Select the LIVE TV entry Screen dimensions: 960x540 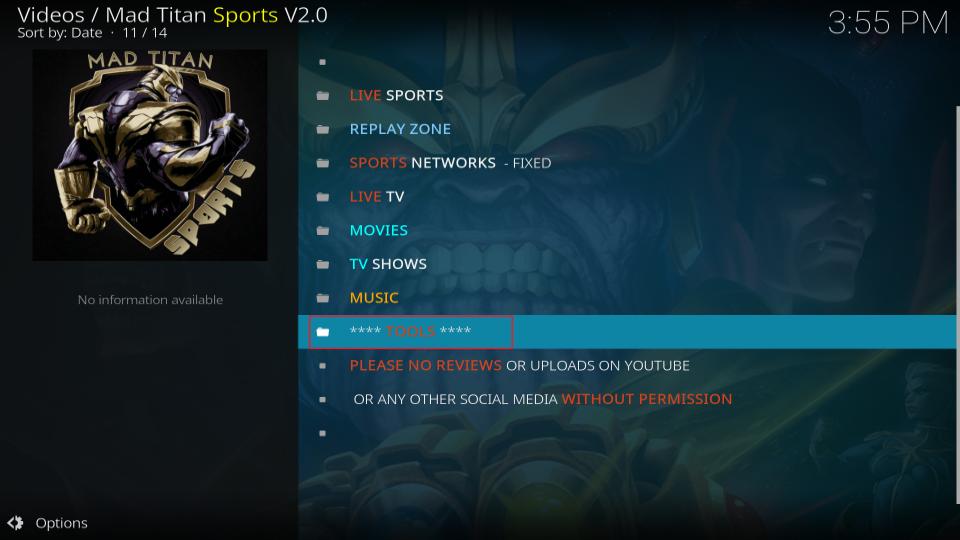pos(626,197)
